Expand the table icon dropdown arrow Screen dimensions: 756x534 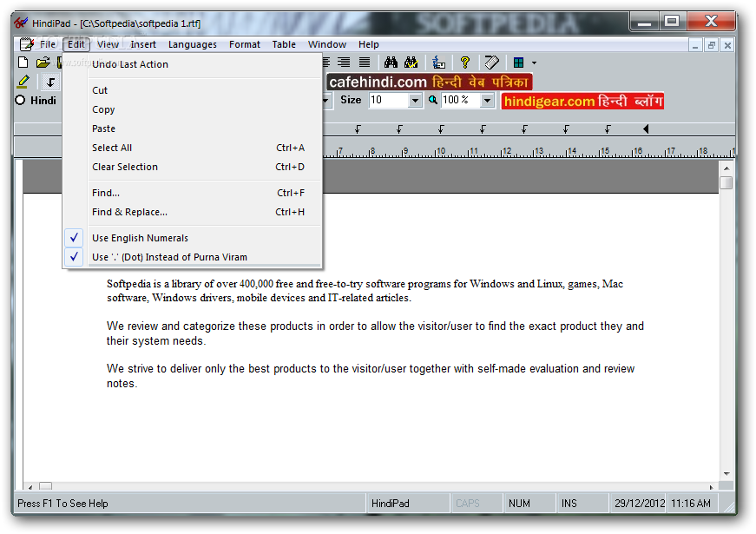coord(534,63)
